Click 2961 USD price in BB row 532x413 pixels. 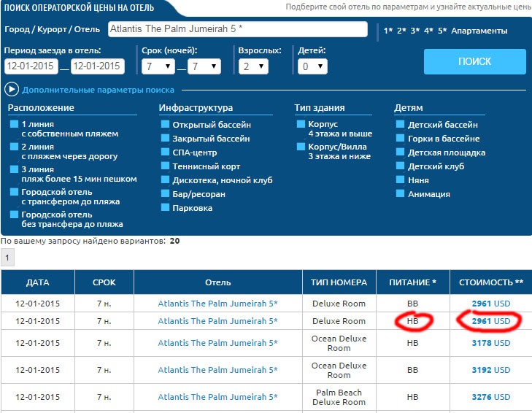(x=491, y=304)
